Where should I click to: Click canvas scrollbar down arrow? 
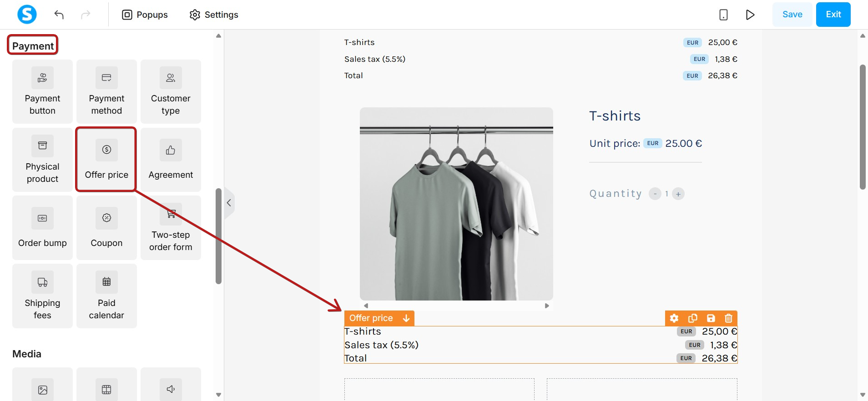pyautogui.click(x=863, y=395)
